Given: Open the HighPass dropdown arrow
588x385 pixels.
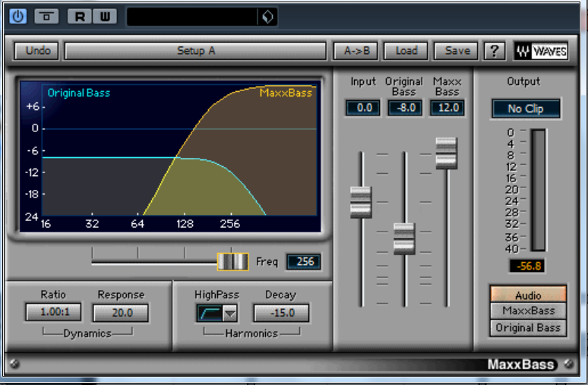Looking at the screenshot, I should (230, 314).
